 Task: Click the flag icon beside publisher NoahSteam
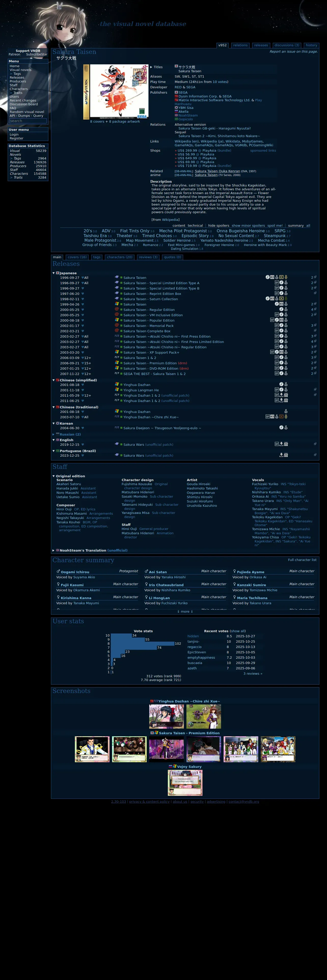tap(176, 115)
